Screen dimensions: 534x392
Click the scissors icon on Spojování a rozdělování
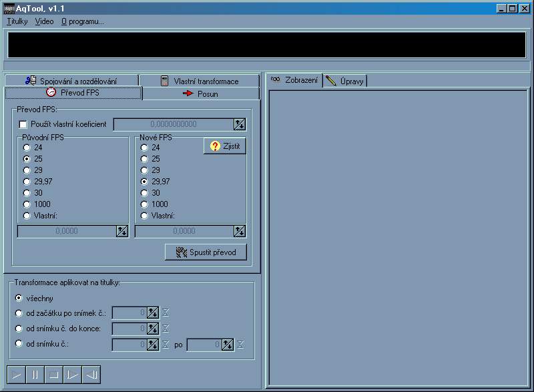[x=30, y=79]
